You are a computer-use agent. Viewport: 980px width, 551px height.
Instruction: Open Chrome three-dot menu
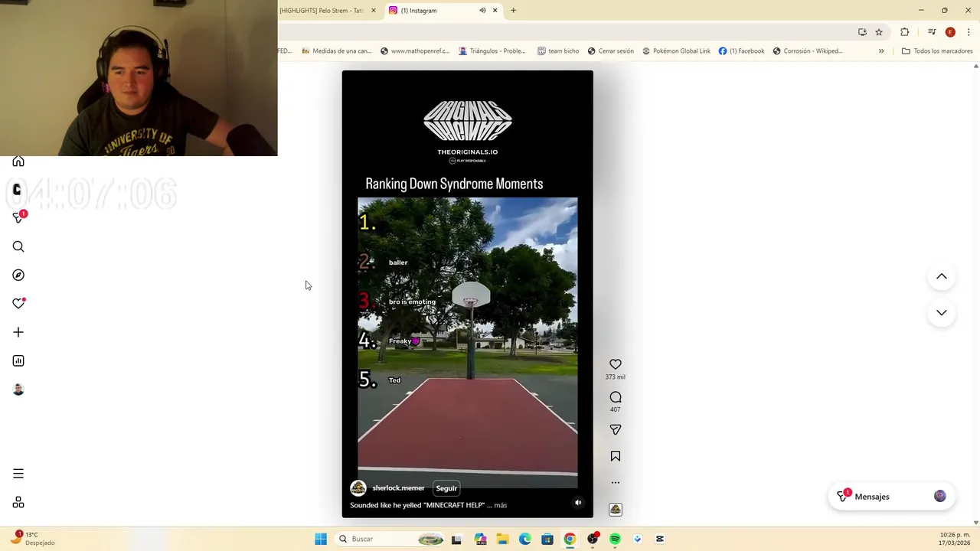969,32
